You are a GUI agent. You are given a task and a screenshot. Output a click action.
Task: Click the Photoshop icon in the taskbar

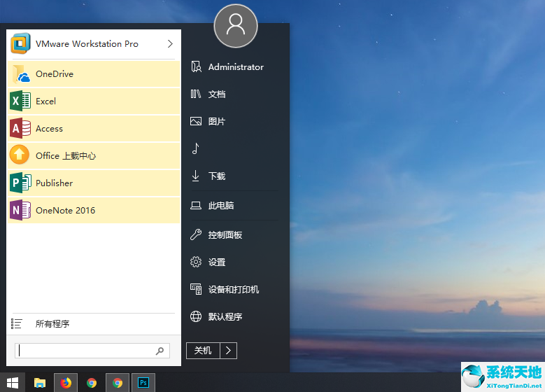pos(143,383)
